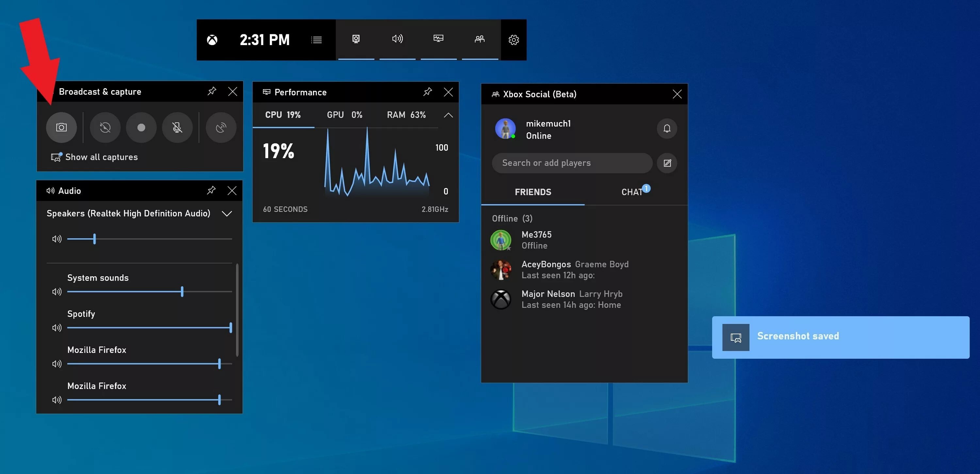Pin the Audio widget
The width and height of the screenshot is (980, 474).
coord(211,190)
